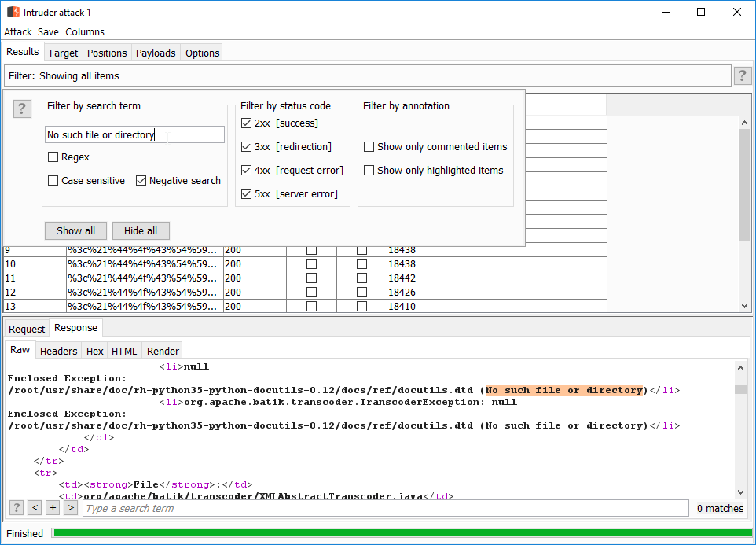Click the response search term field
Image resolution: width=756 pixels, height=545 pixels.
(x=385, y=508)
